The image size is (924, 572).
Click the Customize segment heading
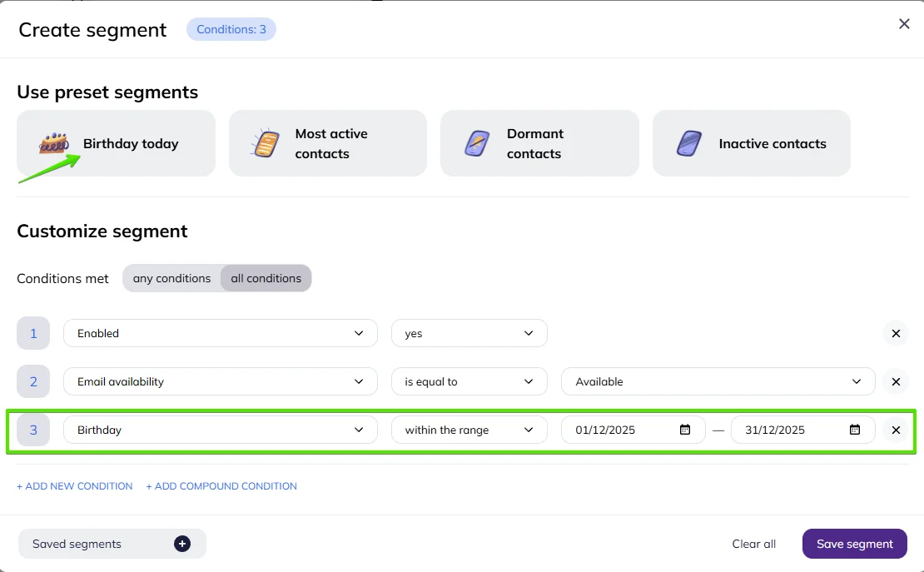coord(102,231)
